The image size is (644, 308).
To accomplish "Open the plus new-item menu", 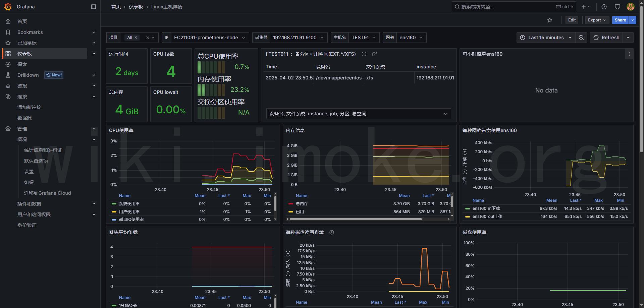I will coord(586,7).
